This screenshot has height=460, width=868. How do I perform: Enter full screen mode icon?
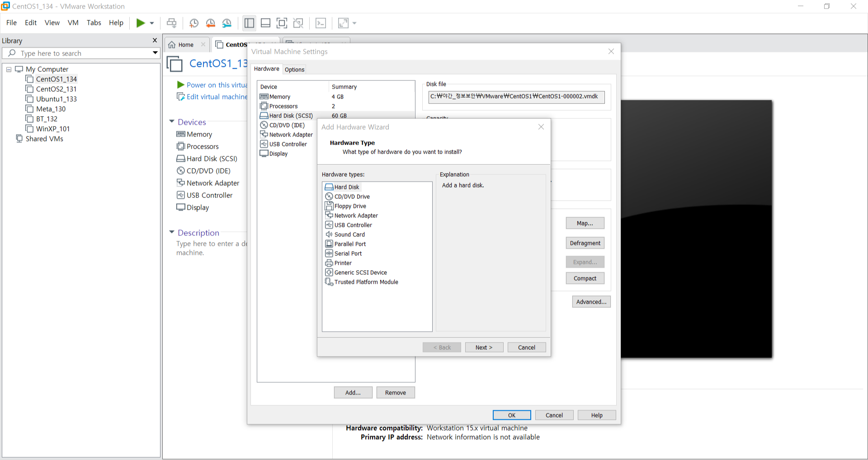click(x=282, y=23)
